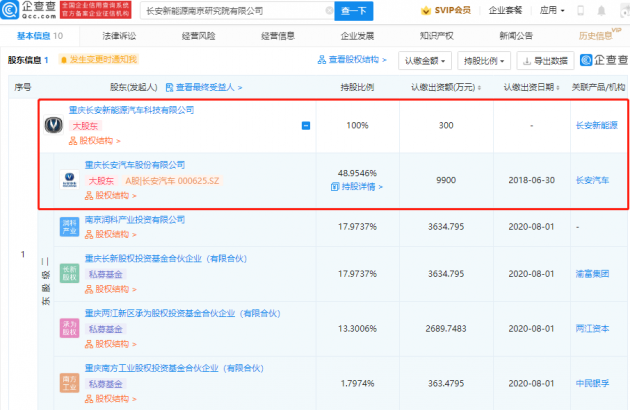Open 股权结构 under 重庆长安汽车股份
630x410 pixels.
point(111,196)
